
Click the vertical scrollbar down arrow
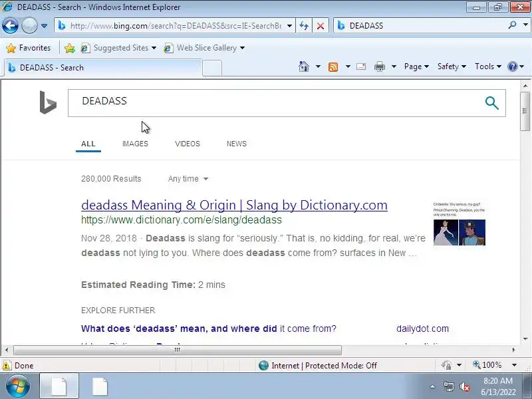coord(525,338)
